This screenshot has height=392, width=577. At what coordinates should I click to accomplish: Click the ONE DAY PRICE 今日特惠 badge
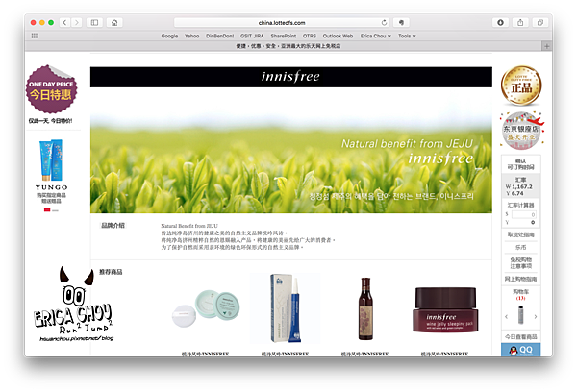[51, 89]
